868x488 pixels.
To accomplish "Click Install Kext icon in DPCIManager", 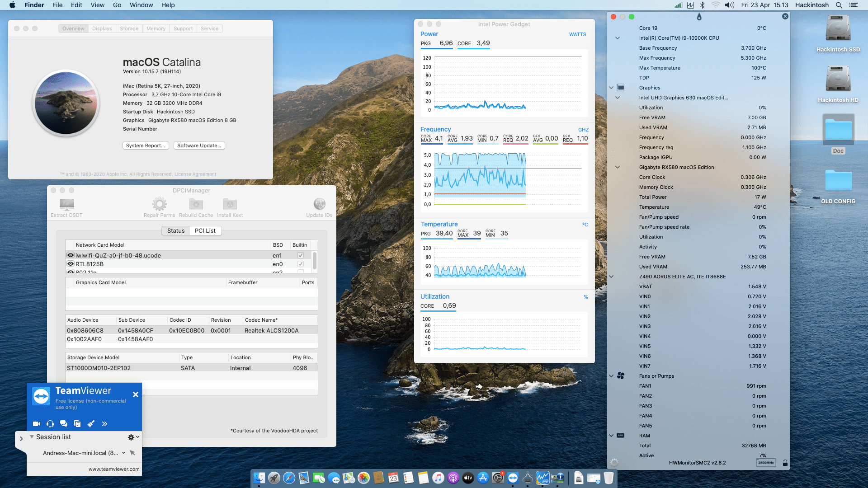I will coord(230,204).
